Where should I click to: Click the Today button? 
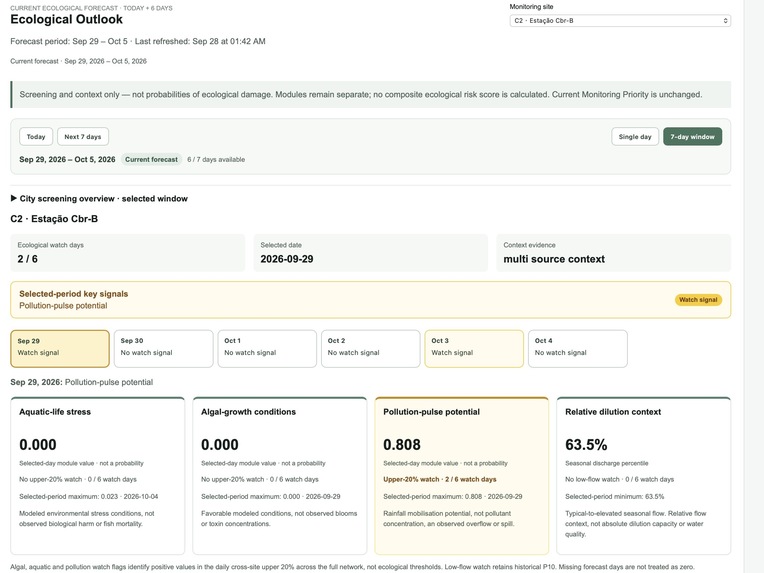point(36,136)
